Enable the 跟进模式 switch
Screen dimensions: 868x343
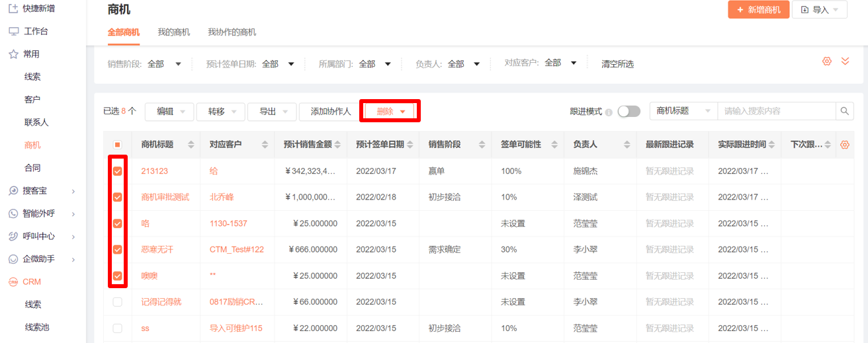click(629, 112)
